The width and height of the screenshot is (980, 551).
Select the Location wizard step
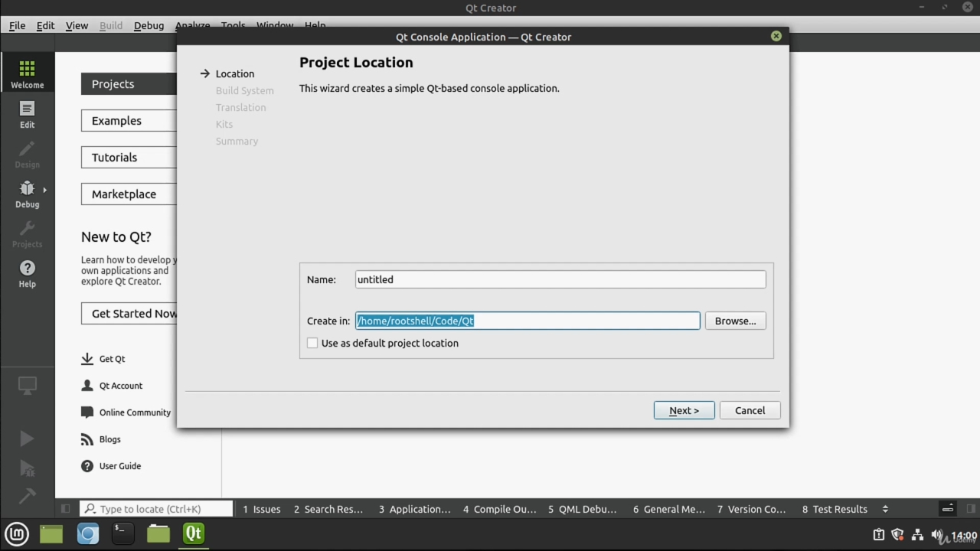click(x=234, y=73)
